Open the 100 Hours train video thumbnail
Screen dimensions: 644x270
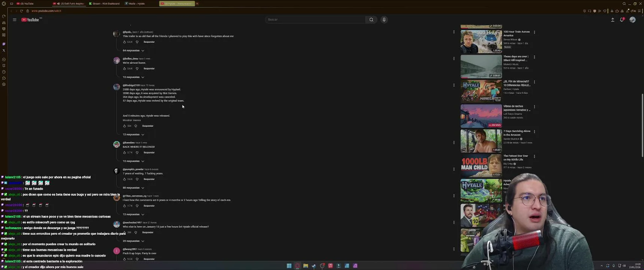pos(481,42)
